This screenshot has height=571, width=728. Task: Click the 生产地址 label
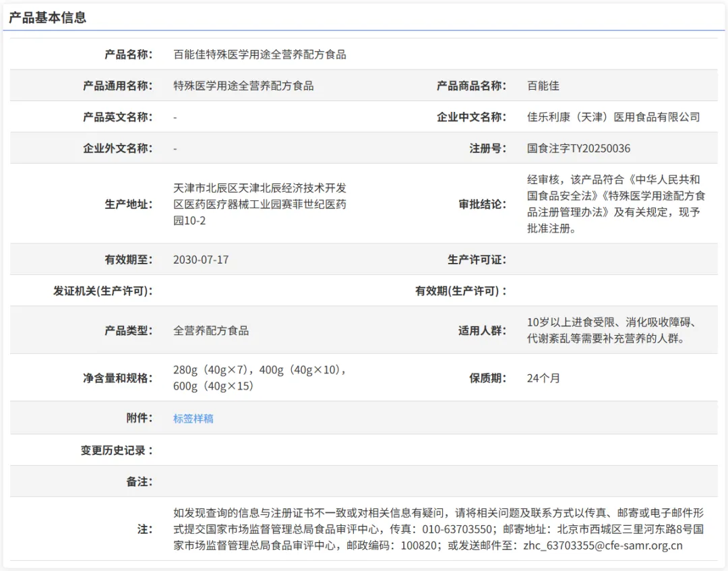point(129,204)
